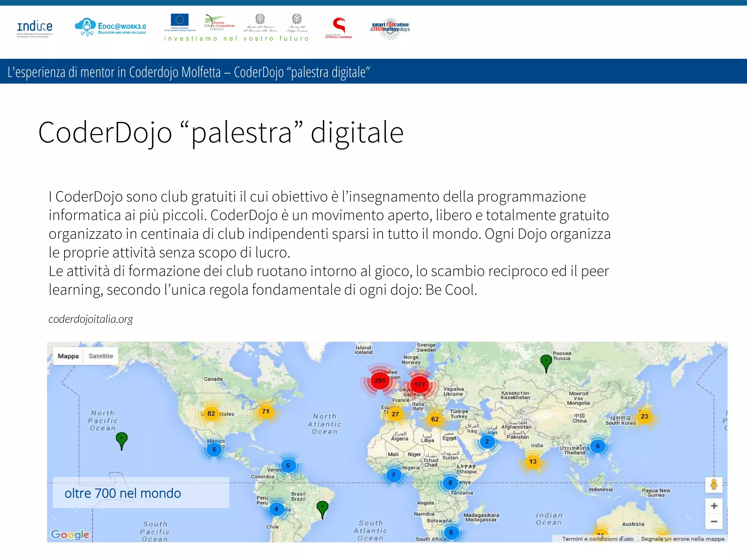
Task: Open coderdojoitalia.org link
Action: pos(91,319)
